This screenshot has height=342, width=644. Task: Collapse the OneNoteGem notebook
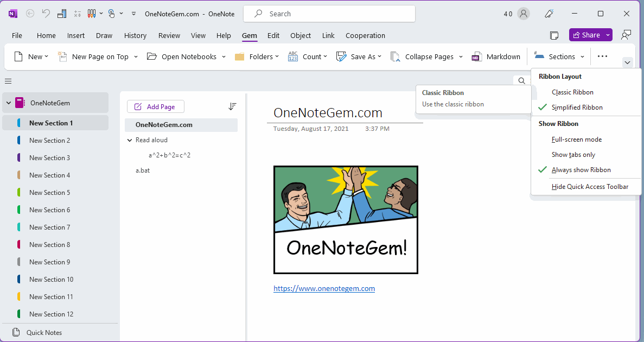[9, 103]
